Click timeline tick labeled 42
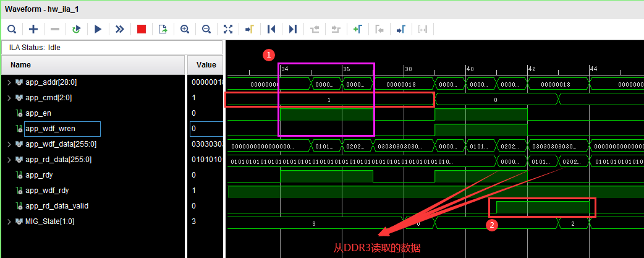The height and width of the screenshot is (258, 644). pos(532,69)
